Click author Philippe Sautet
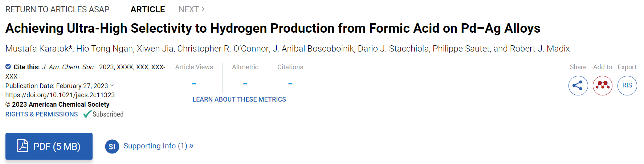The image size is (644, 164). pos(461,49)
